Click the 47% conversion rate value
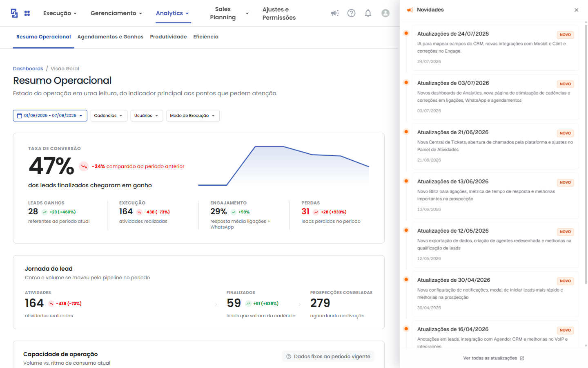This screenshot has height=368, width=588. pos(51,166)
